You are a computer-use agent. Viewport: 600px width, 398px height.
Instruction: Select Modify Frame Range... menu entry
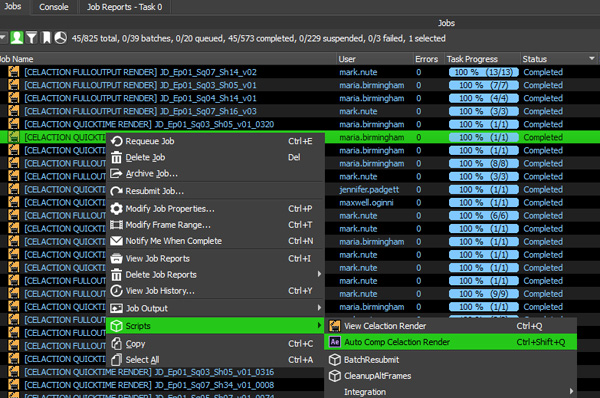tap(215, 225)
